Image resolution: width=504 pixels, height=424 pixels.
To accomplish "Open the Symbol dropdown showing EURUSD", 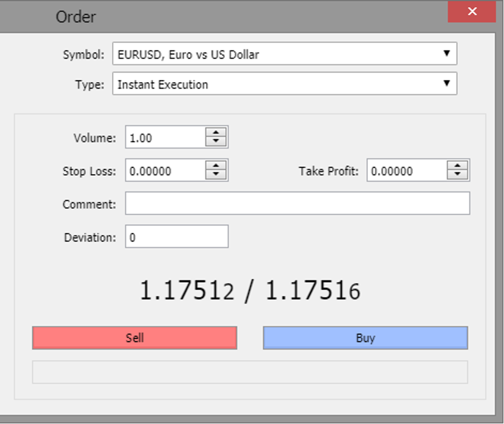I will point(284,54).
